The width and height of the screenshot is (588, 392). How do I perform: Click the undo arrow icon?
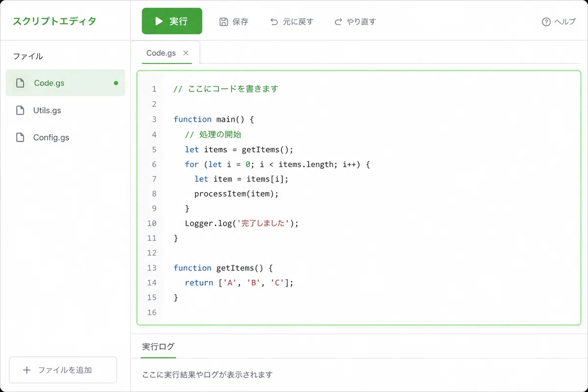coord(274,22)
